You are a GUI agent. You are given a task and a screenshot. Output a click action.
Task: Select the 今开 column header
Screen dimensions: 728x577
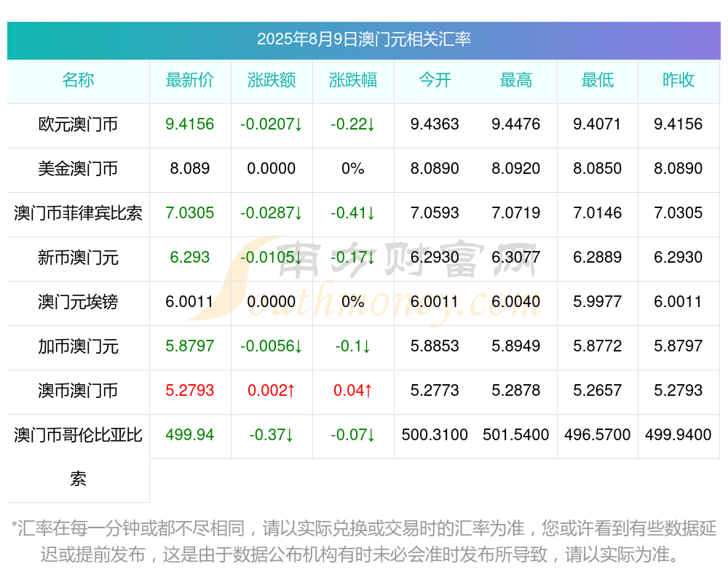point(435,80)
